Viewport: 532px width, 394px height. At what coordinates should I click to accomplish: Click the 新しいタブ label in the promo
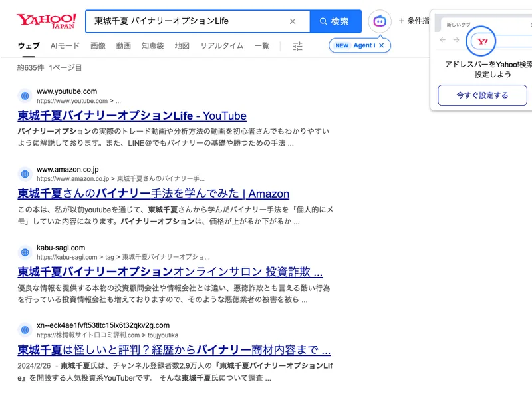point(458,25)
